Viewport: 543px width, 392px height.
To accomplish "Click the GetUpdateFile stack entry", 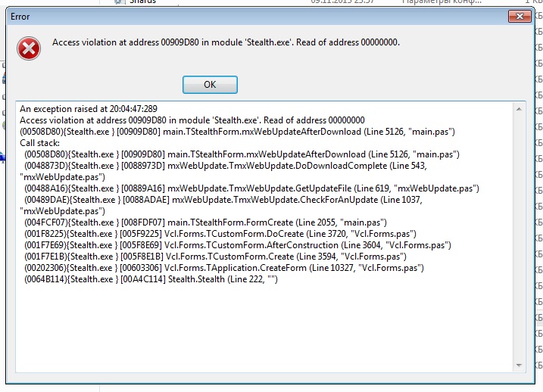I will 250,188.
